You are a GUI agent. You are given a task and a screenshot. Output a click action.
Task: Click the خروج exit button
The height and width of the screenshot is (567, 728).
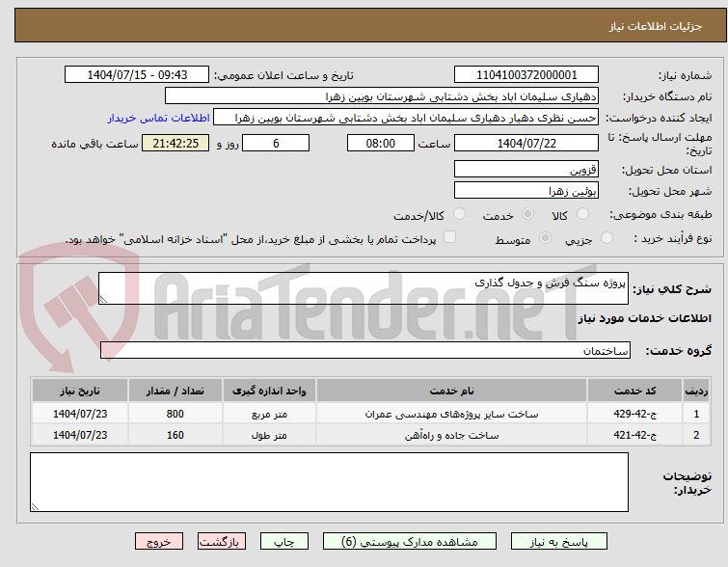159,542
